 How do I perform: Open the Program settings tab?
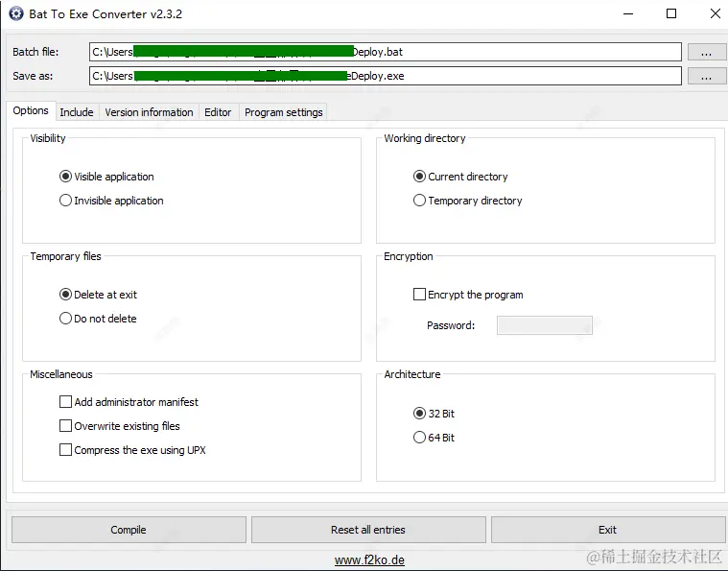point(284,112)
